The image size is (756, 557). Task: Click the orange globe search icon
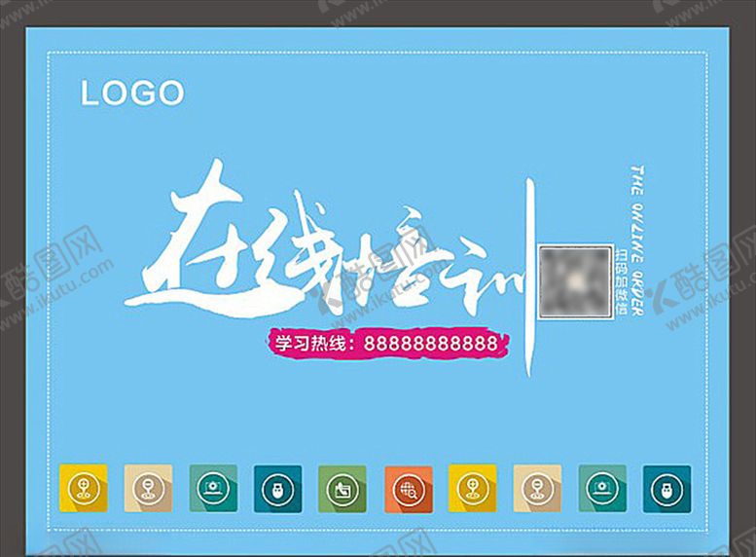click(409, 489)
